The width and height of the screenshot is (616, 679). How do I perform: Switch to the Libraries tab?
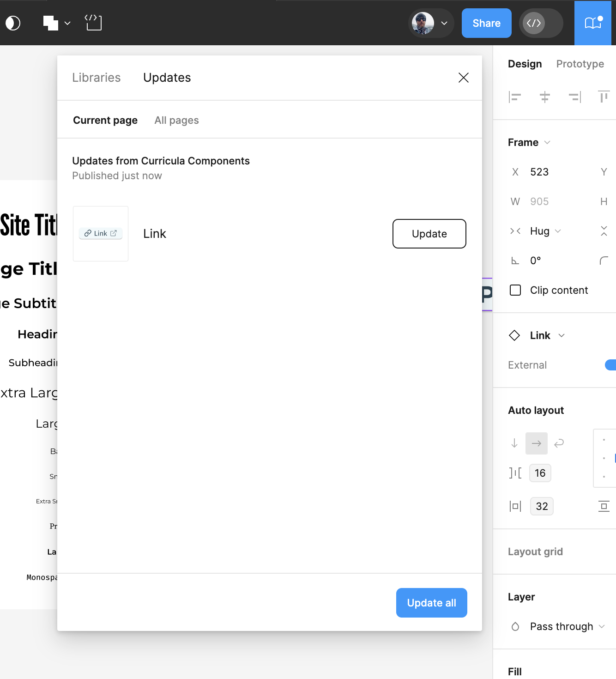tap(96, 78)
